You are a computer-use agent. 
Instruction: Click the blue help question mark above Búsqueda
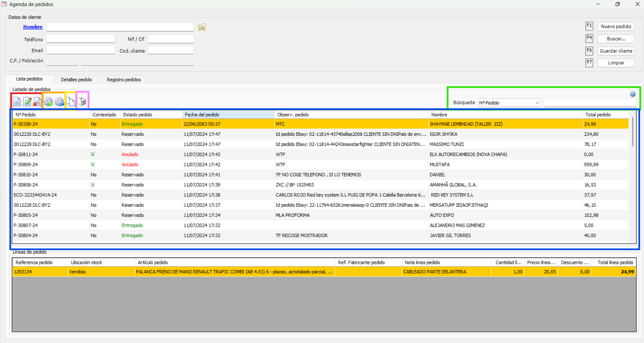click(632, 94)
